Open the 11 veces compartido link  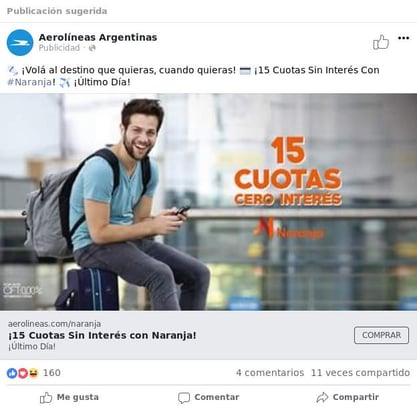coord(360,373)
